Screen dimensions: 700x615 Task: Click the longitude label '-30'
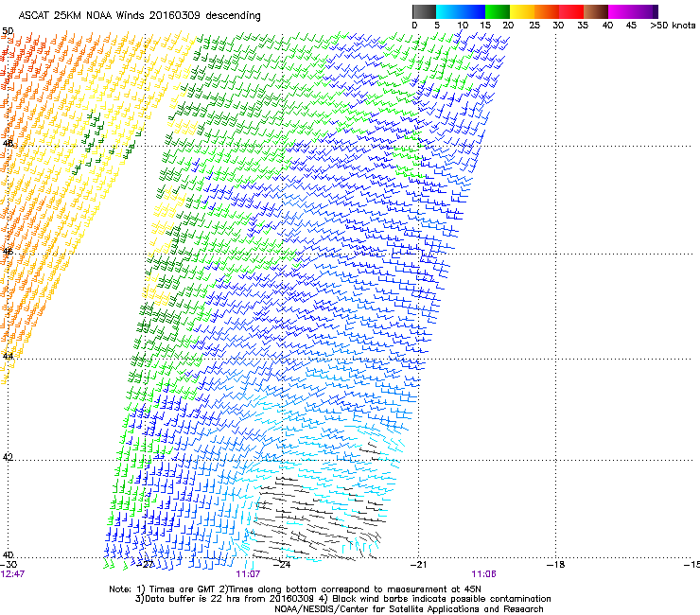tap(9, 565)
